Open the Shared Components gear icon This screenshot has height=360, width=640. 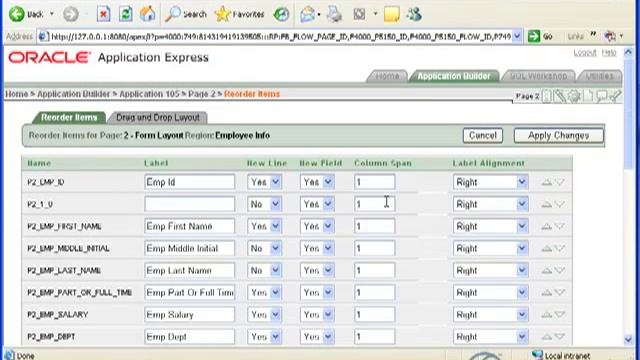coord(574,96)
